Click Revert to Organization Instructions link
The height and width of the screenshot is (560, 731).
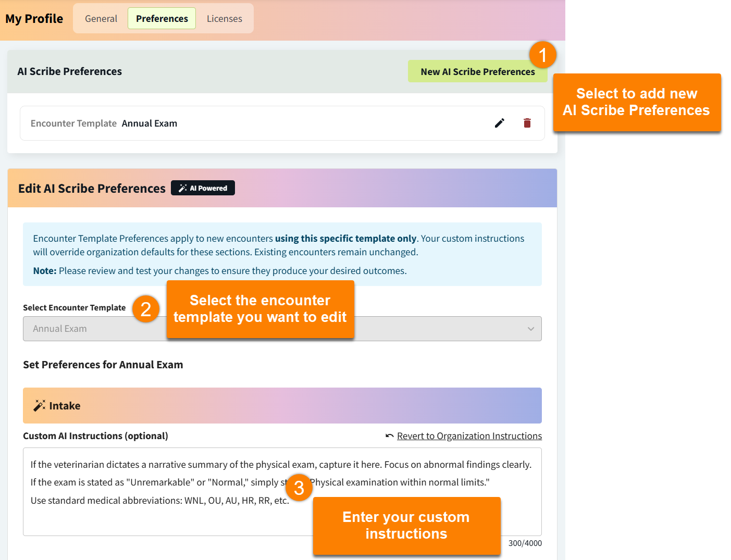pyautogui.click(x=469, y=436)
